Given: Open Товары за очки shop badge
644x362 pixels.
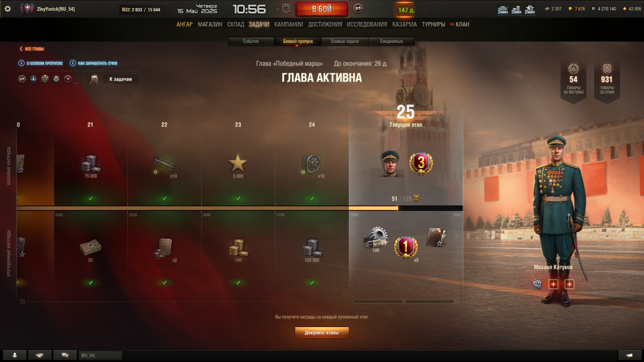Looking at the screenshot, I should 607,80.
